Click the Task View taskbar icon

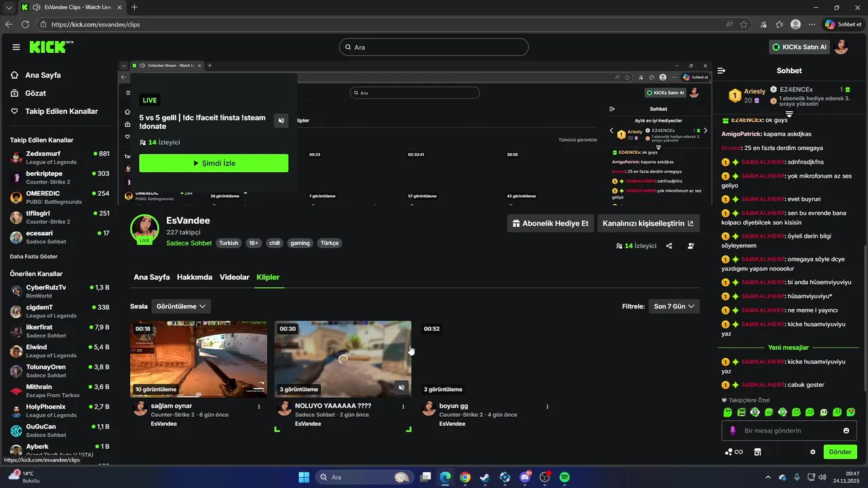pyautogui.click(x=425, y=477)
